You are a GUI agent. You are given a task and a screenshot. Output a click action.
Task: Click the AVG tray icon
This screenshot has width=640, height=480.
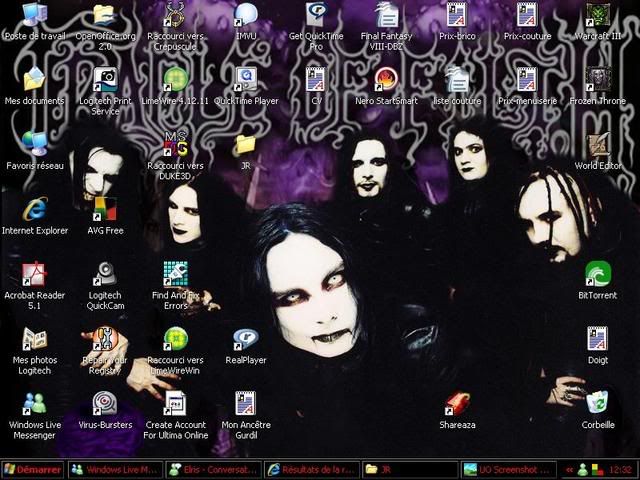tap(598, 470)
